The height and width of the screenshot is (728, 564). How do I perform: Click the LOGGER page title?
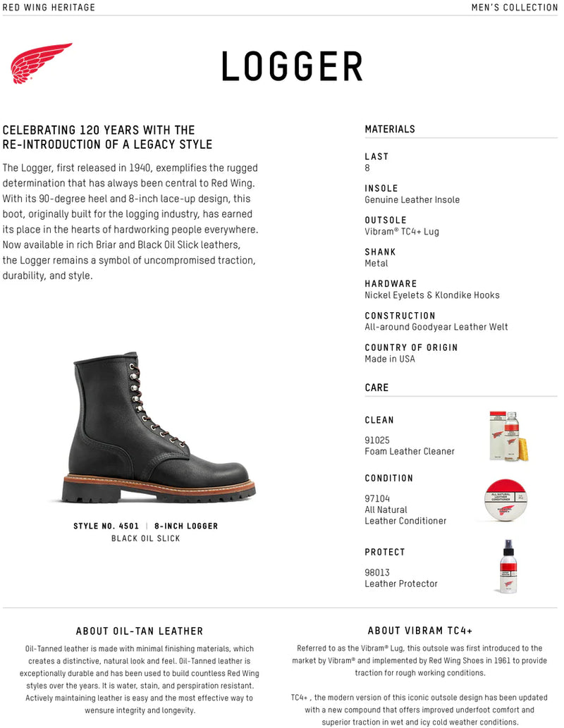[x=292, y=67]
